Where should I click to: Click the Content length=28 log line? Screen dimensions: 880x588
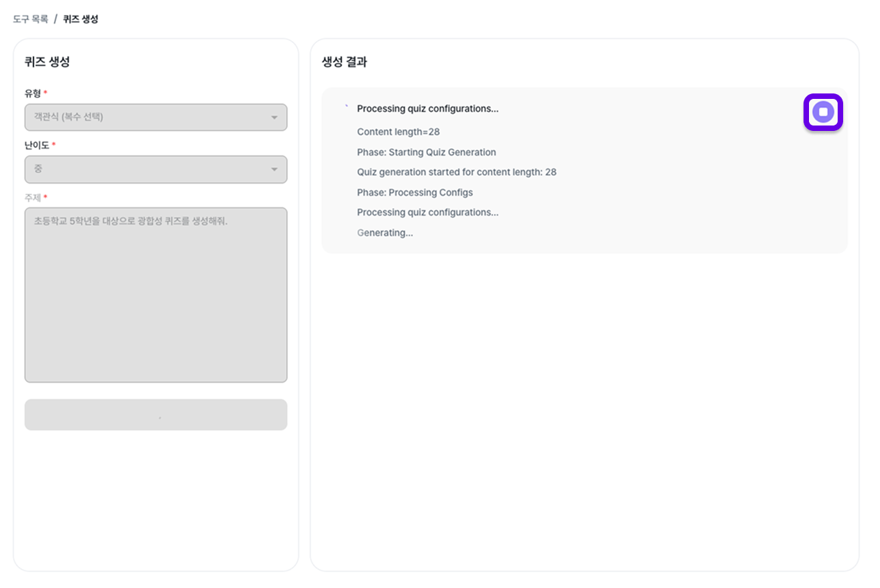(x=398, y=132)
